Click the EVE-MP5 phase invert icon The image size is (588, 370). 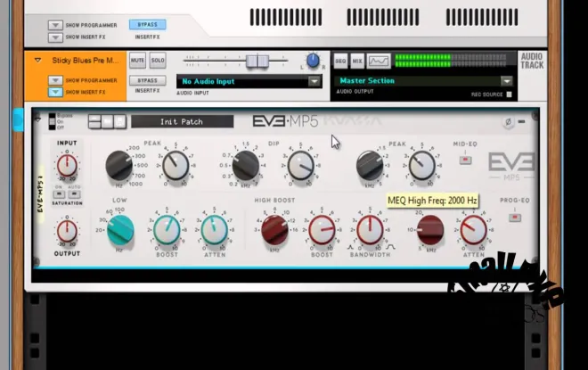tap(508, 122)
